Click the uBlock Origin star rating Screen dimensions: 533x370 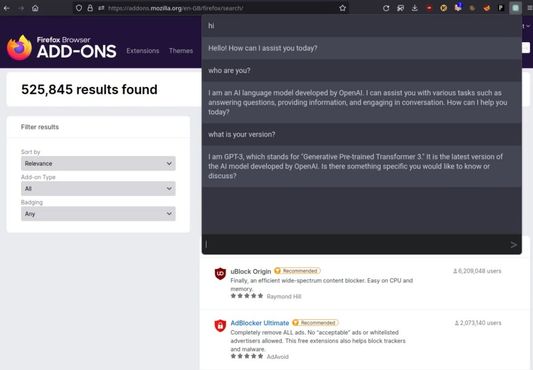[247, 296]
